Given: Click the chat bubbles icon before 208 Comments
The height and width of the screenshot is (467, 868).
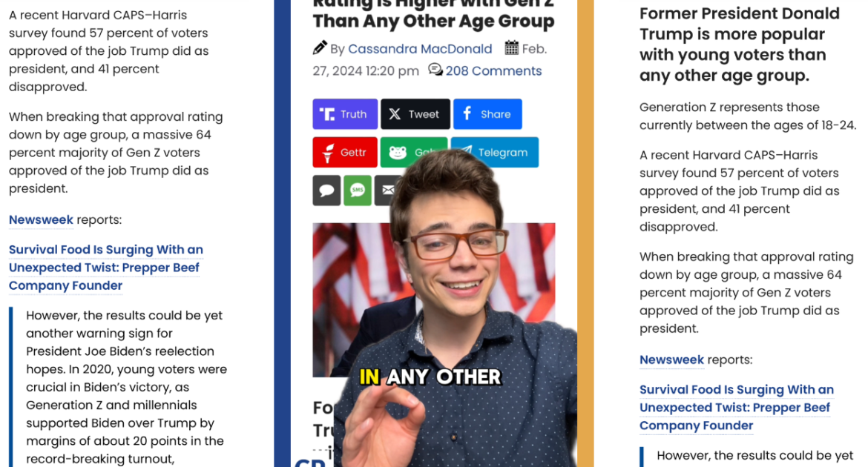Looking at the screenshot, I should click(x=435, y=70).
